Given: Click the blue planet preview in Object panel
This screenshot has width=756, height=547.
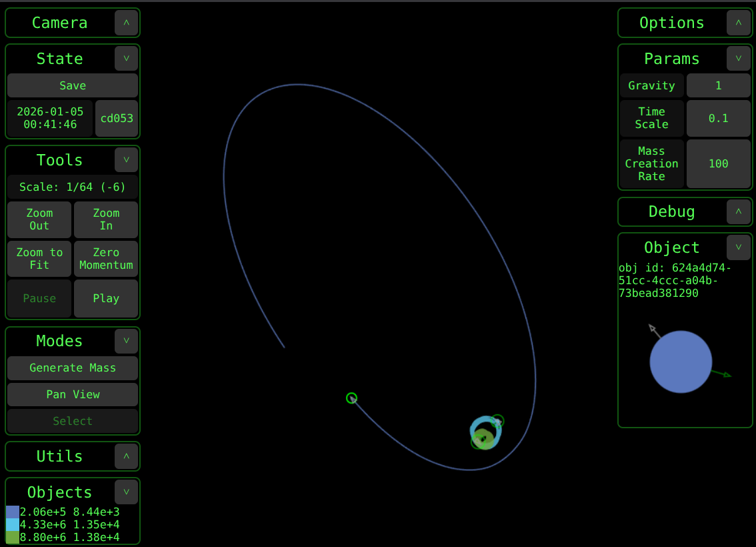Looking at the screenshot, I should coord(681,362).
